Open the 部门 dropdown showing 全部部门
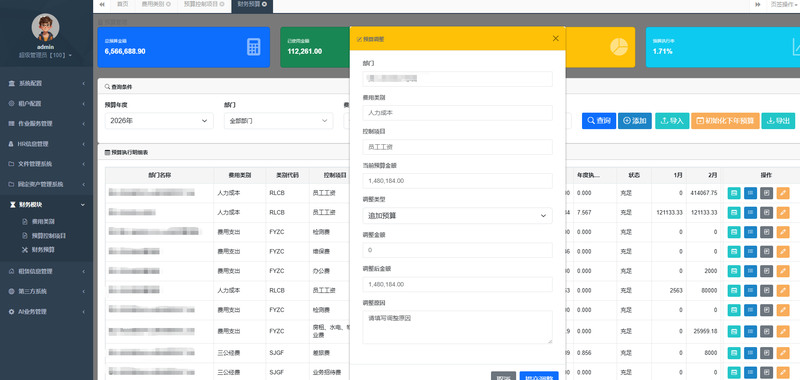 point(278,121)
